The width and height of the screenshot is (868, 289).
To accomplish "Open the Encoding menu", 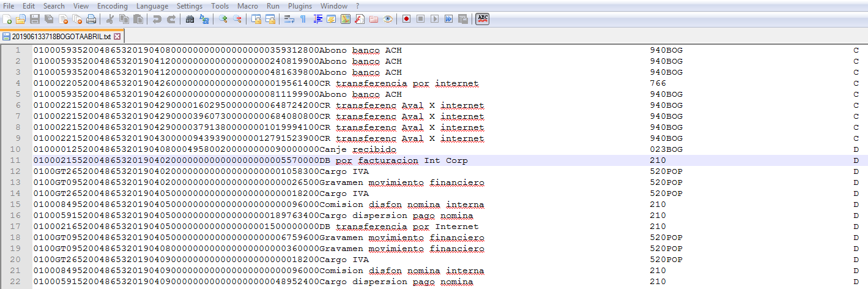I will pos(112,6).
